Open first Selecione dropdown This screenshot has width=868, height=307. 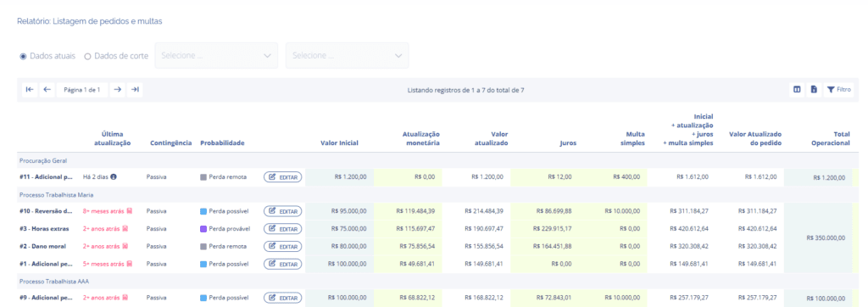tap(216, 55)
